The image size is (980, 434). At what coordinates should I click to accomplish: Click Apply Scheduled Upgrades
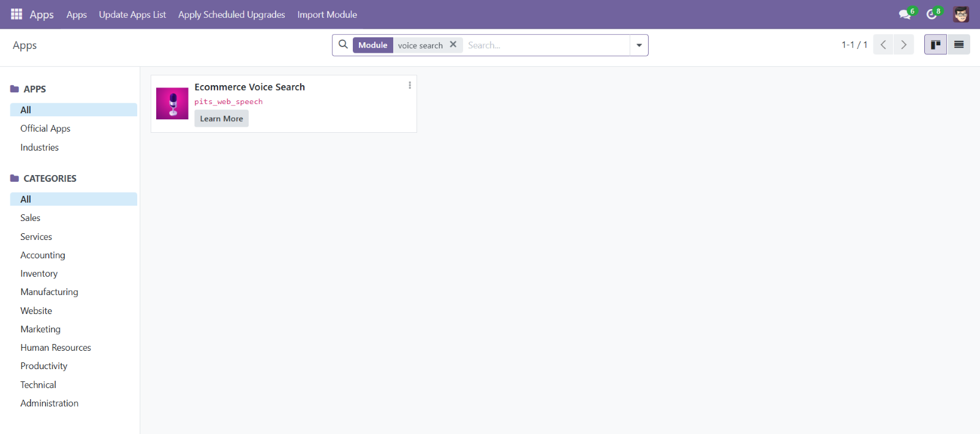pyautogui.click(x=232, y=15)
